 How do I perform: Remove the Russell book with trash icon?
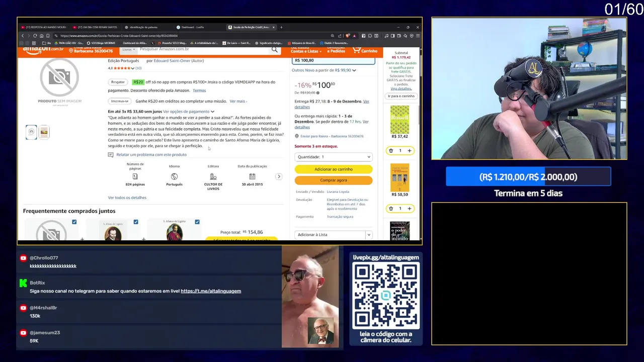pyautogui.click(x=391, y=151)
